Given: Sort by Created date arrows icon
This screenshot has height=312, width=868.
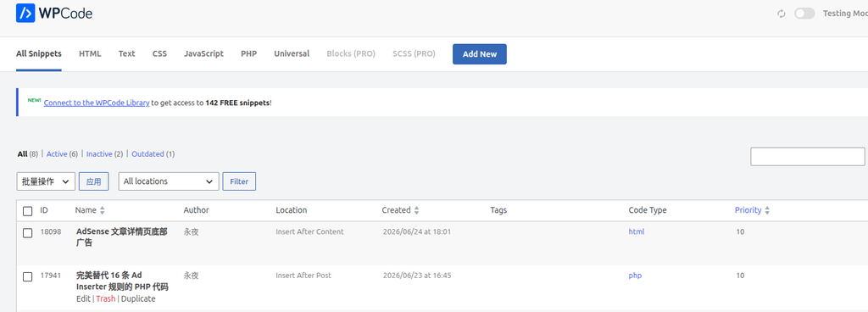Looking at the screenshot, I should pyautogui.click(x=416, y=211).
